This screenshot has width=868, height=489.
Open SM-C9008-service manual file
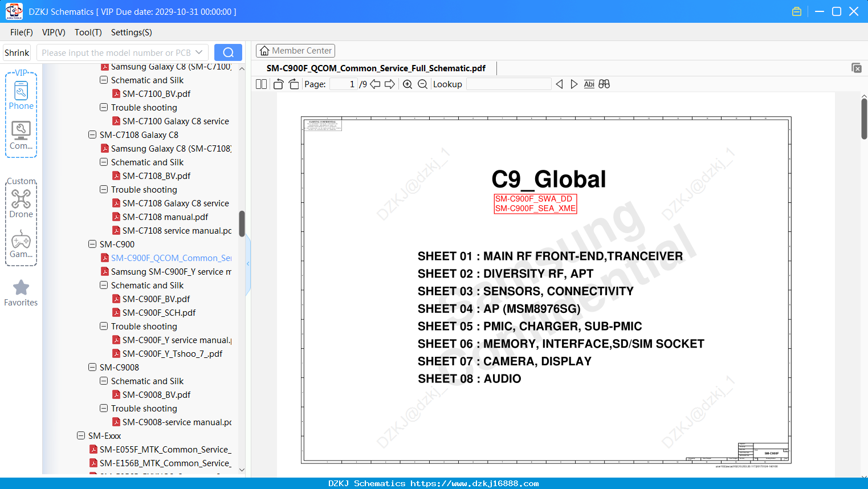coord(177,422)
